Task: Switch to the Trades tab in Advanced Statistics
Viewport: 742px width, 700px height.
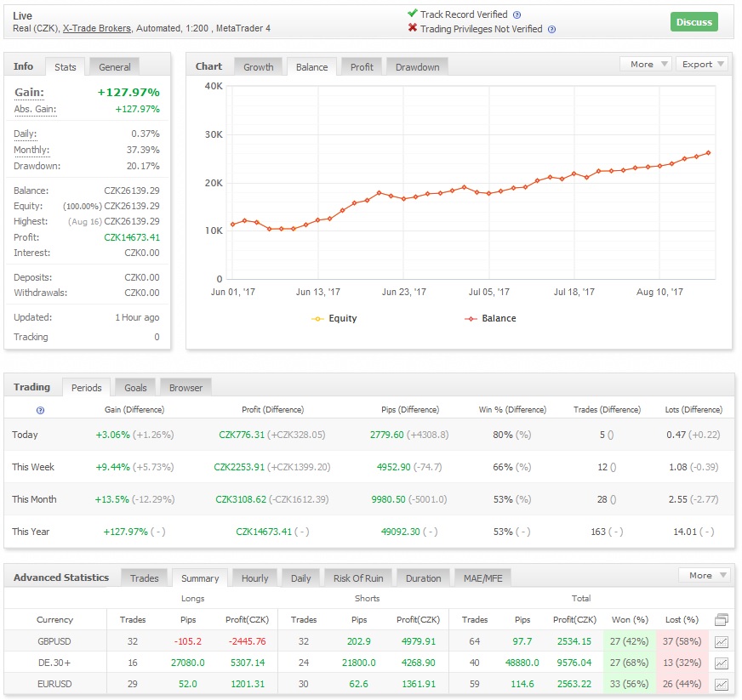Action: tap(145, 578)
